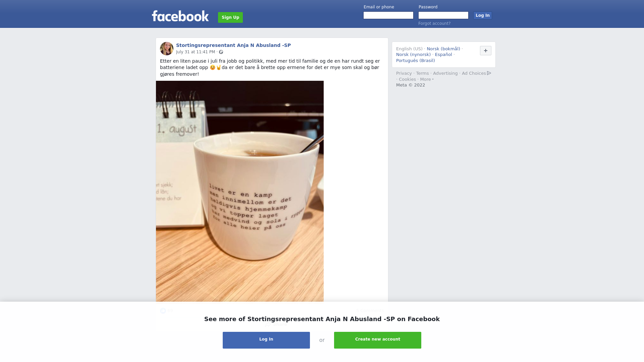Open the Privacy footer link
Viewport: 644px width, 362px height.
pyautogui.click(x=404, y=73)
